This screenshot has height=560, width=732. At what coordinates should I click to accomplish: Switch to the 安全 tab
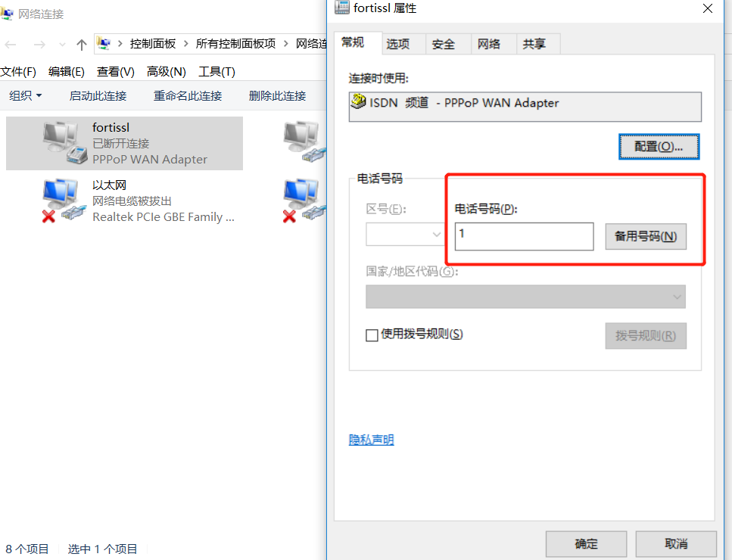[443, 45]
